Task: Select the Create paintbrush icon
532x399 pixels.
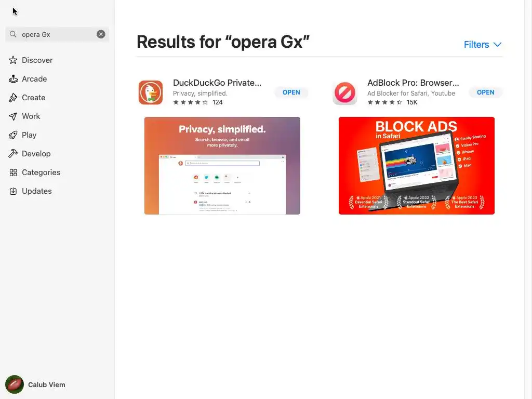Action: [x=13, y=98]
